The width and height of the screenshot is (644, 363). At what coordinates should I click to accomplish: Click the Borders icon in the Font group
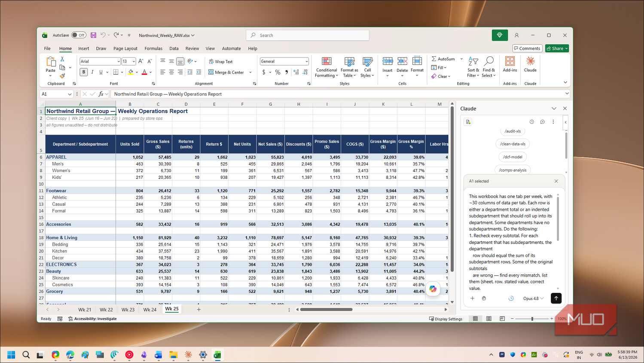(x=116, y=72)
